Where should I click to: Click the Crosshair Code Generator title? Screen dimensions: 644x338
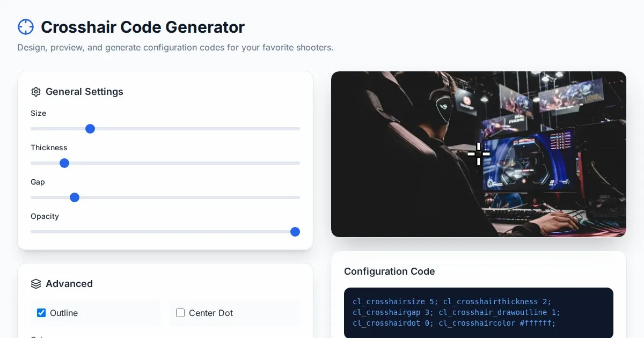click(x=143, y=27)
